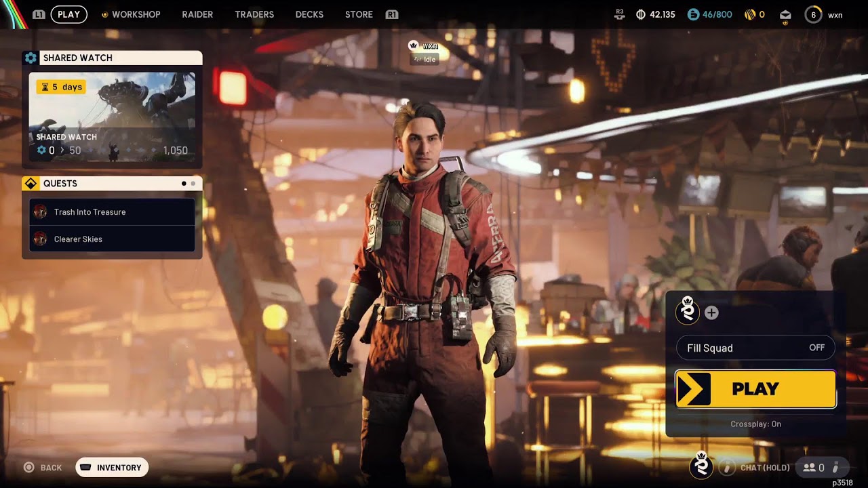Click the microphone icon beside Chat (Hold)
The height and width of the screenshot is (488, 868).
pos(727,468)
